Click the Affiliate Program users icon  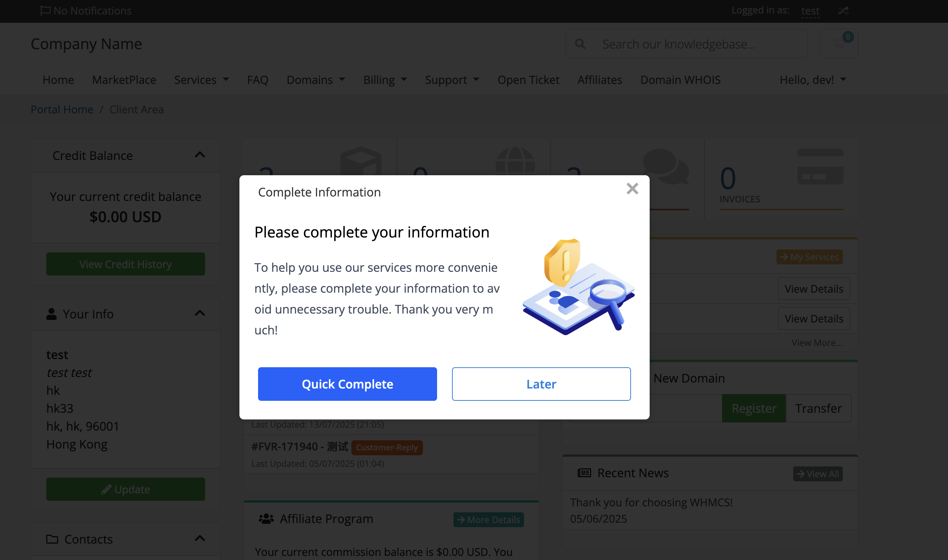266,519
